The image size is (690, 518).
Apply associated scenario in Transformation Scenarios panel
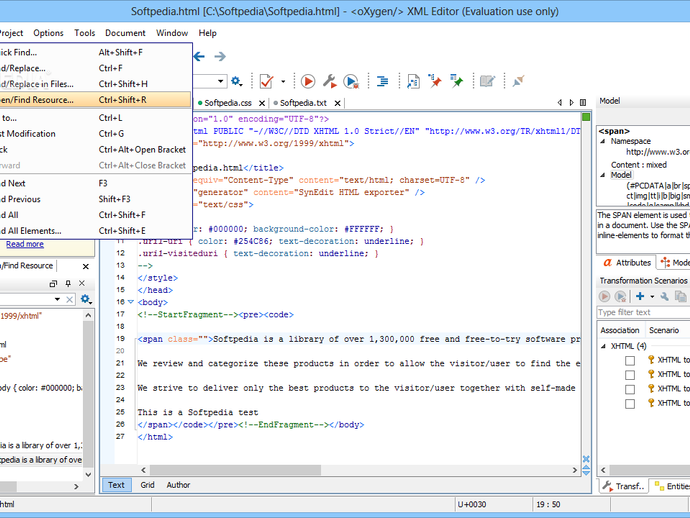coord(605,297)
